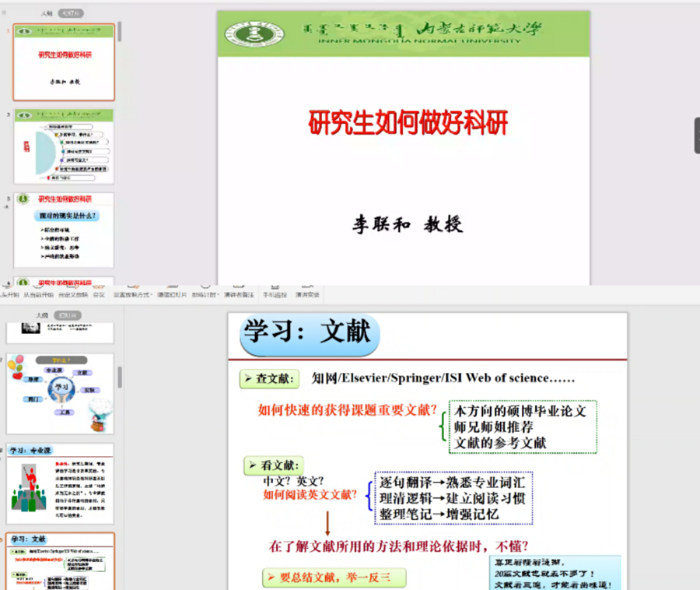
Task: Click the top thumbnail panel scrollbar
Action: [x=119, y=33]
